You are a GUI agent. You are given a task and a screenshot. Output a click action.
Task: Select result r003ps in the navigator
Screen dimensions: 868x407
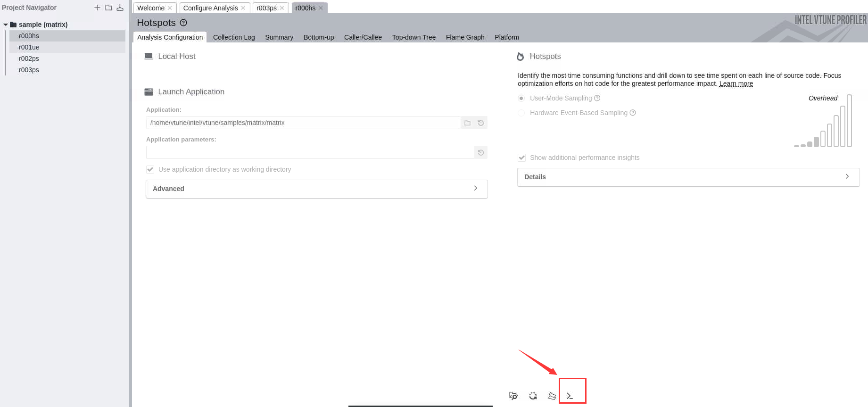click(x=67, y=70)
